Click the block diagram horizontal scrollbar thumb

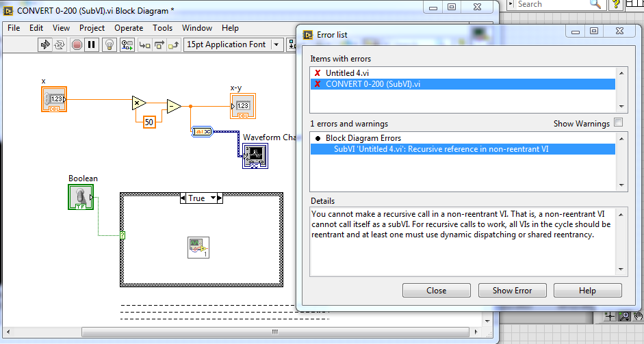pos(275,332)
